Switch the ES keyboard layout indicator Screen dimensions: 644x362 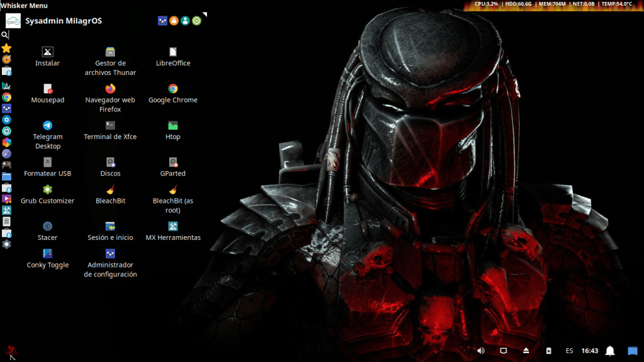569,351
